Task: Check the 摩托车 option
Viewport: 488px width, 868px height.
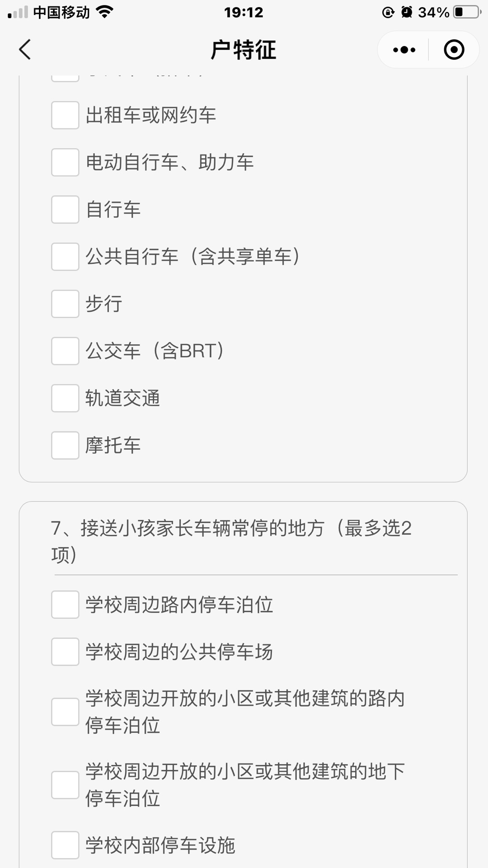Action: point(65,445)
